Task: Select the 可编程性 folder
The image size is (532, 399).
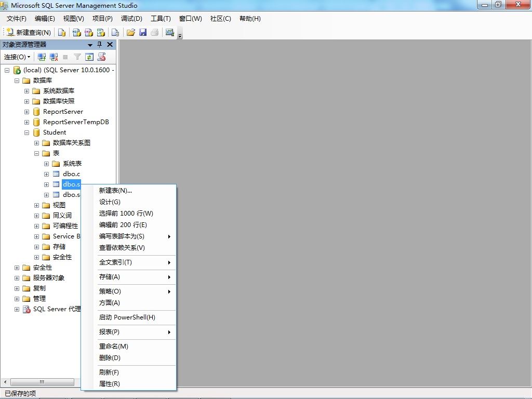Action: point(65,226)
